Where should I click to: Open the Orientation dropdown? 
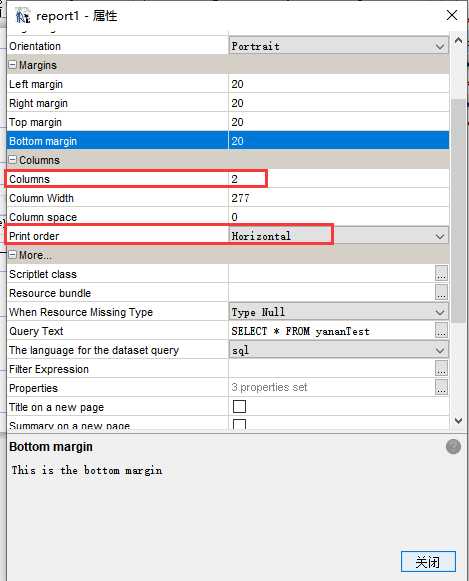coord(440,46)
